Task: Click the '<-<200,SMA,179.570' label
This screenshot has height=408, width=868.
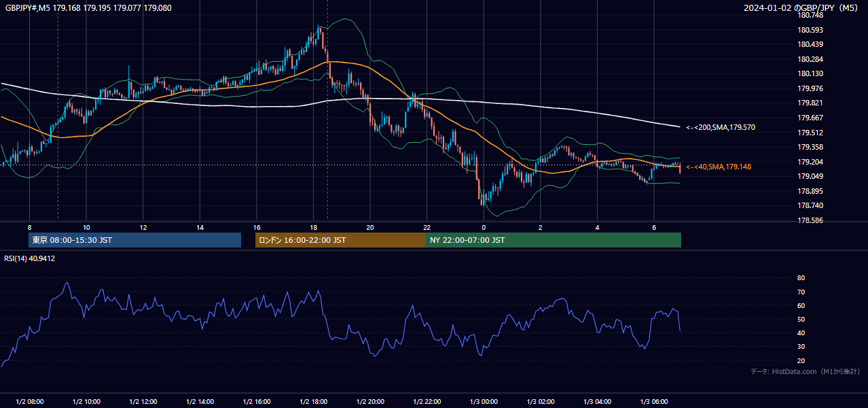Action: point(721,127)
